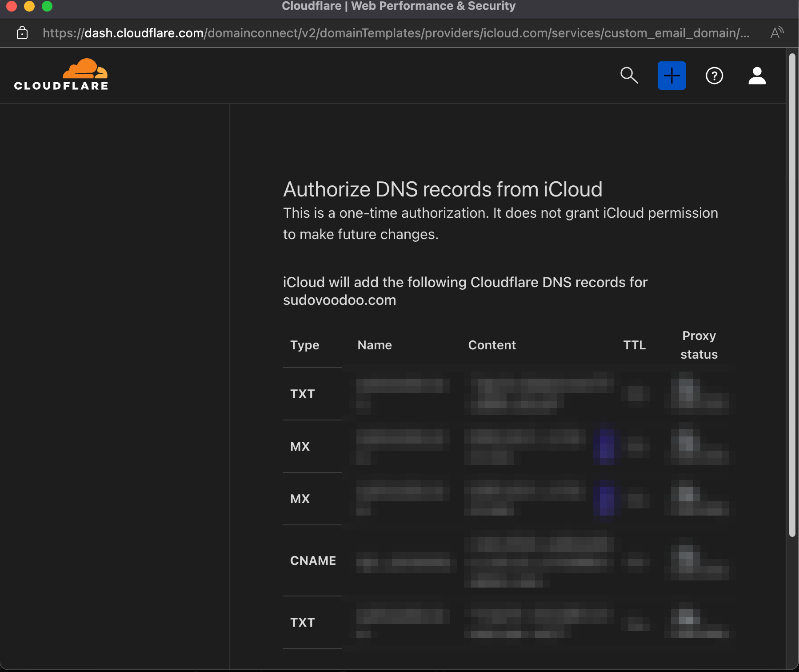Click the Proxy status column header
This screenshot has width=799, height=672.
pos(699,345)
